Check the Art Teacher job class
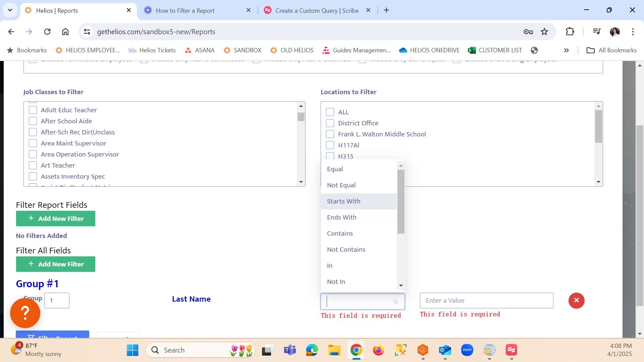Image resolution: width=644 pixels, height=362 pixels. coord(33,165)
